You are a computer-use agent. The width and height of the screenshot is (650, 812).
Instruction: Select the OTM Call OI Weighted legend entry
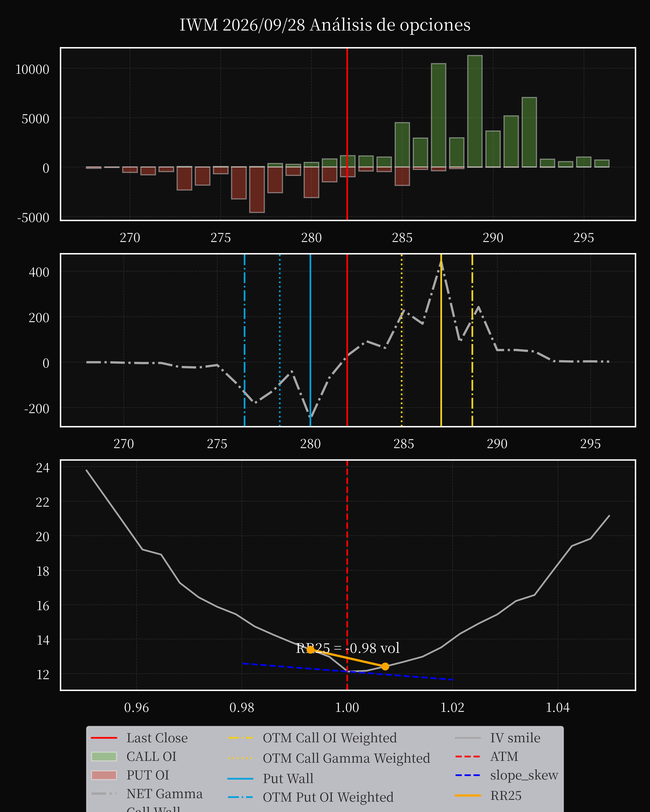tap(312, 737)
